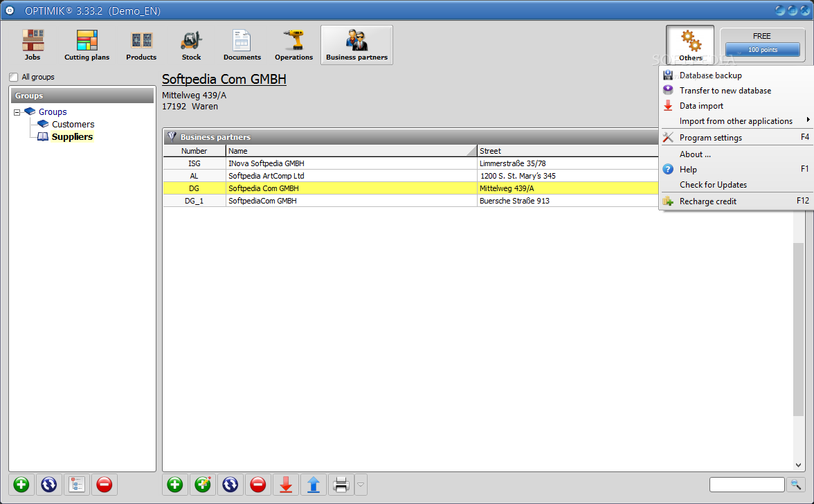Click the filter funnel icon in Business partners header
The image size is (814, 504).
coord(172,136)
